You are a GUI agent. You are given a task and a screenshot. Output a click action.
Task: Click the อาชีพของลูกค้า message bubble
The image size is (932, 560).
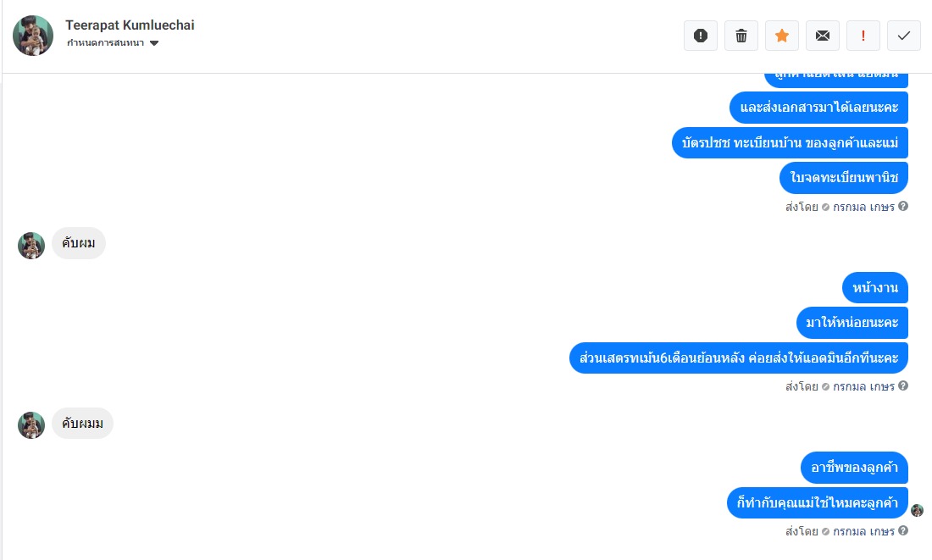point(854,468)
